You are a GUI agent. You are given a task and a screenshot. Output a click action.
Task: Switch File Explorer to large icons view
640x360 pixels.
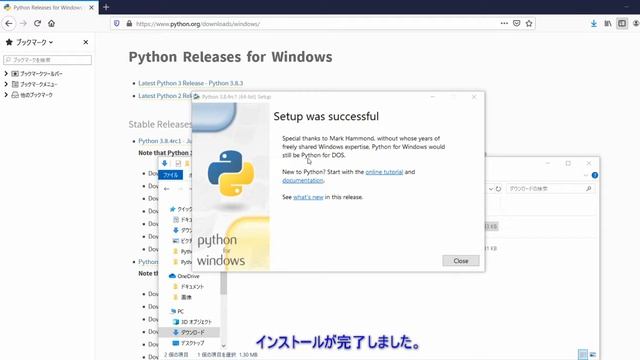(x=593, y=354)
